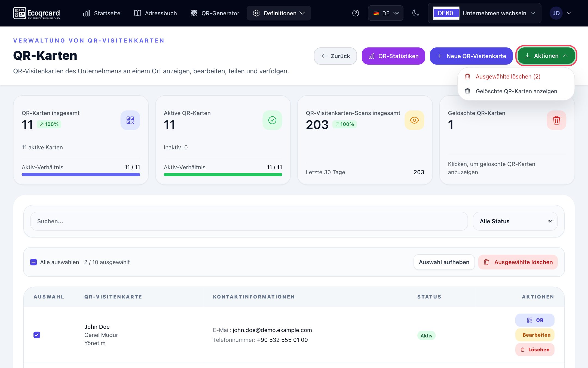588x368 pixels.
Task: Click the QR icon beside QR-Generator
Action: pyautogui.click(x=194, y=13)
